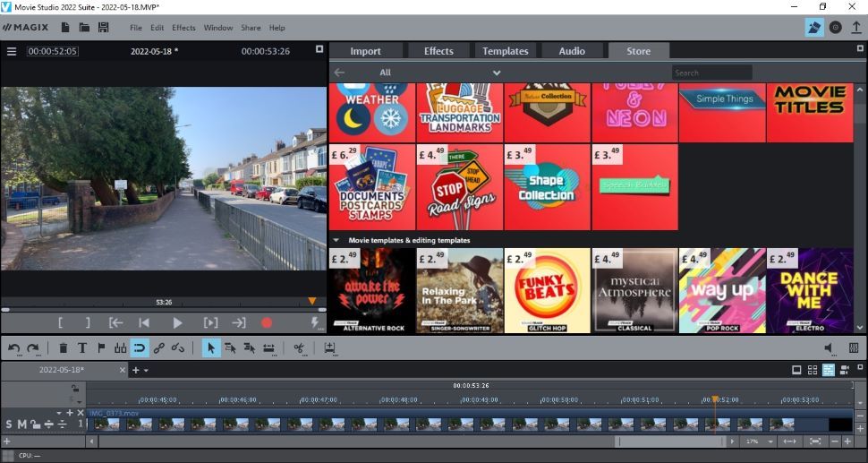Screen dimensions: 868x463
Task: Click the redo arrow in the timeline toolbar
Action: (33, 348)
